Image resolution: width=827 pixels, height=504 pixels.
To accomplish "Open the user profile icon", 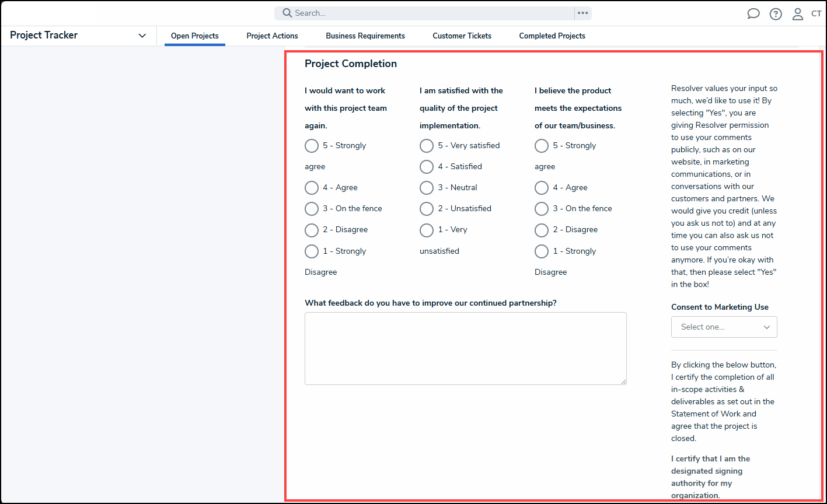I will [797, 13].
